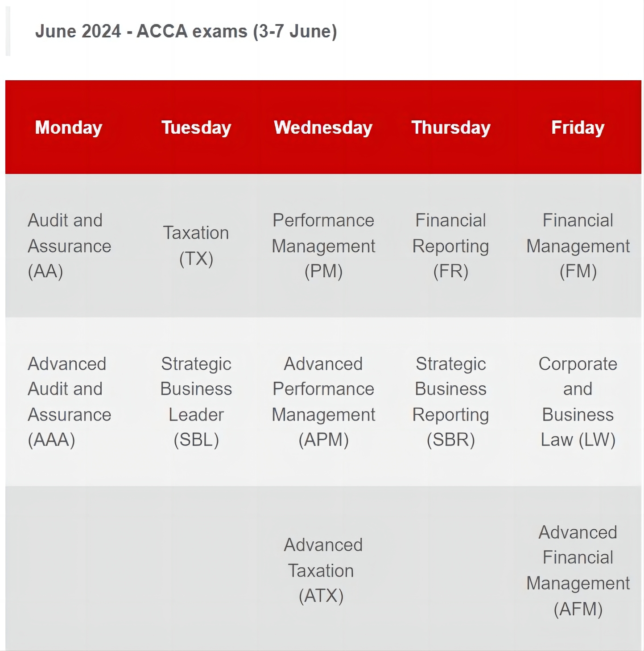This screenshot has width=644, height=651.
Task: Click Performance Management (PM) cell
Action: tap(323, 246)
